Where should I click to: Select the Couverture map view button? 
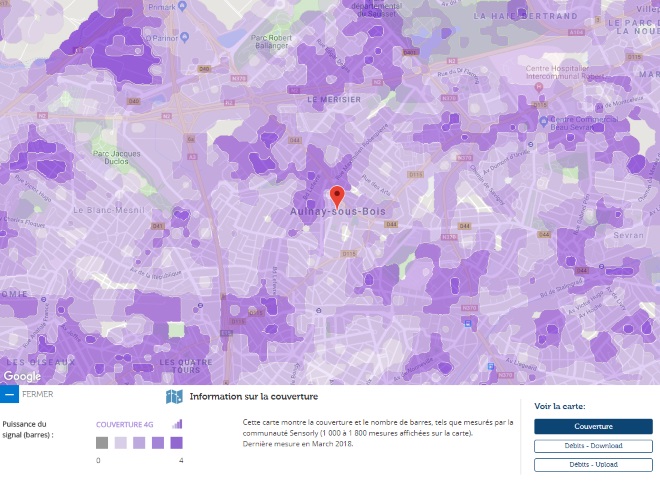(593, 426)
